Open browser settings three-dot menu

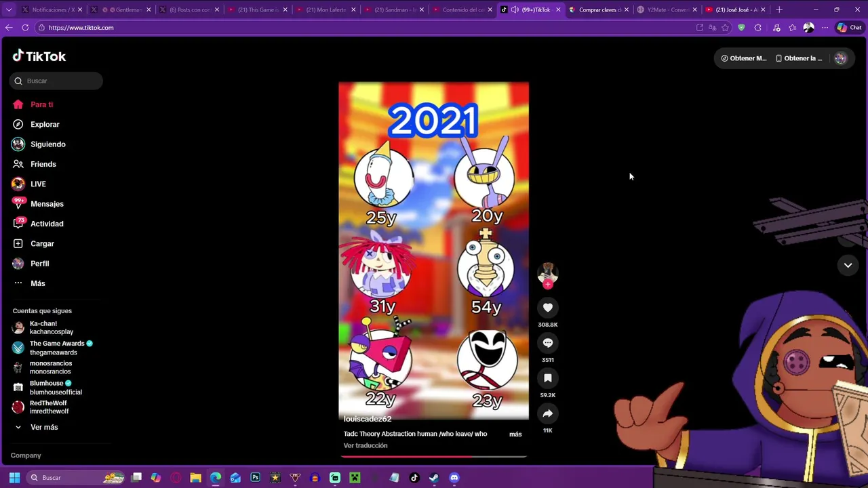click(825, 28)
